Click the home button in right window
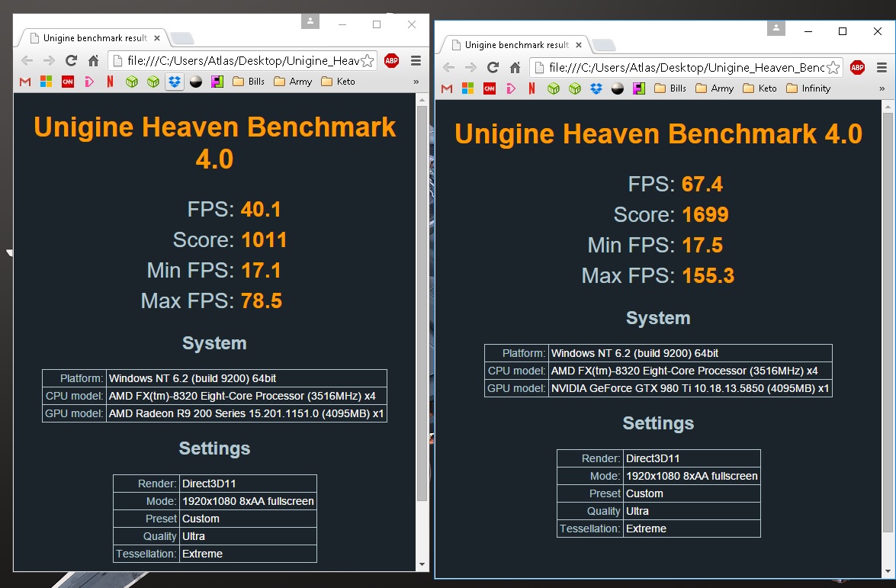Screen dimensions: 896x588 (515, 67)
